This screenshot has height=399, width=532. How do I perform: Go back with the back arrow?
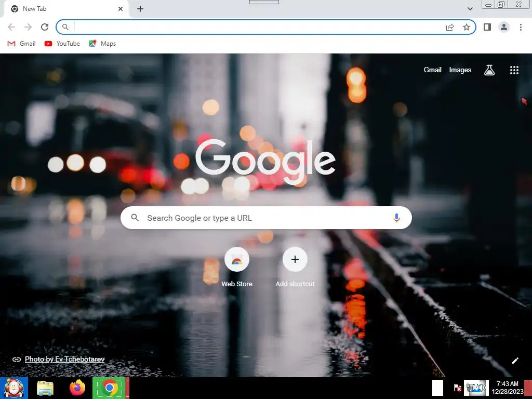(x=11, y=27)
